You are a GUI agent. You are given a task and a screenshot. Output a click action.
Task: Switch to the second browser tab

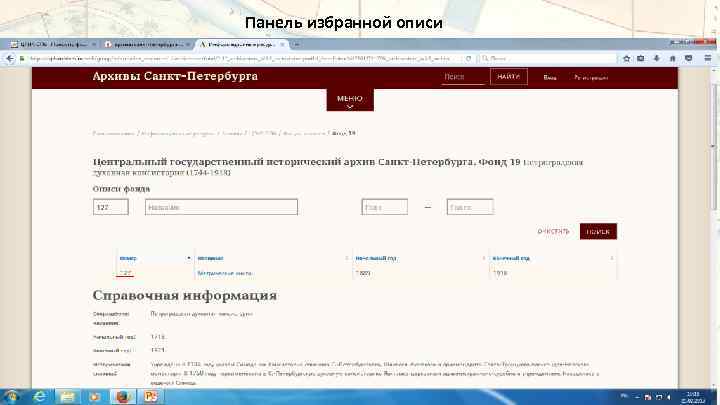click(147, 45)
